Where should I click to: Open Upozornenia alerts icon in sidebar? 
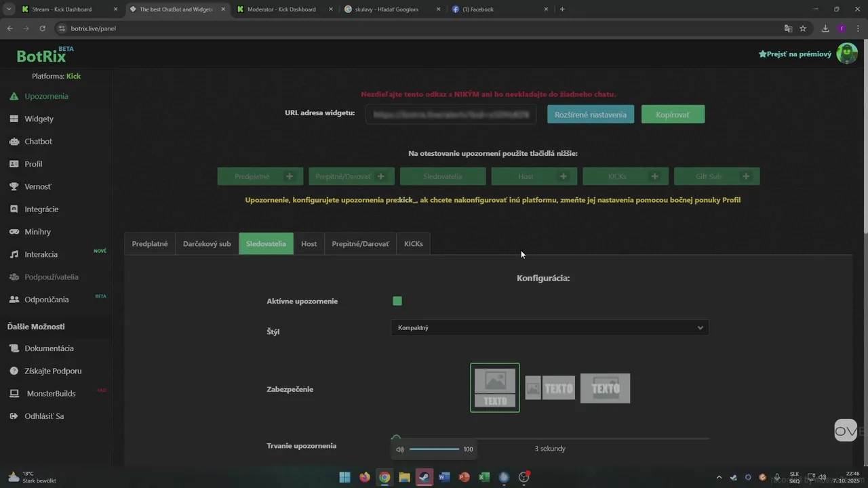(x=14, y=96)
